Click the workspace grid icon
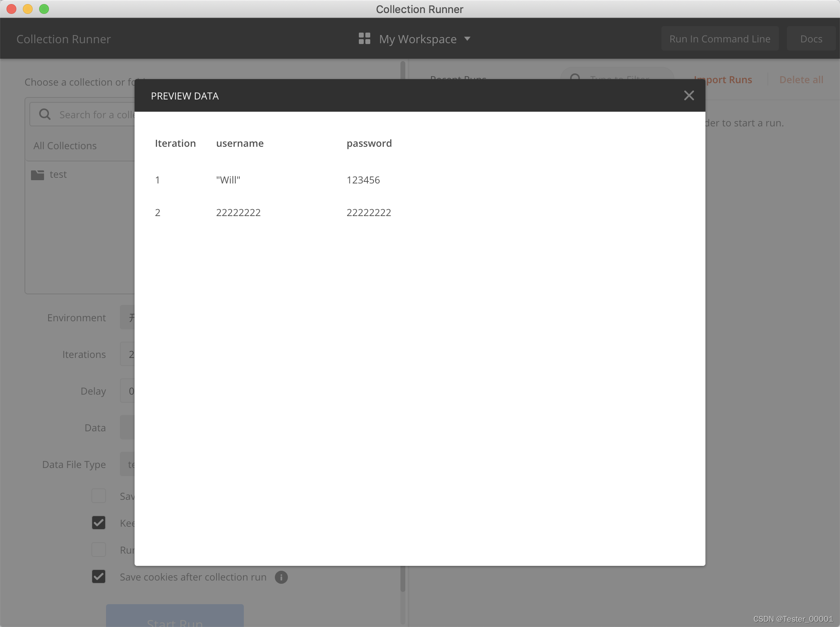The width and height of the screenshot is (840, 627). point(364,39)
